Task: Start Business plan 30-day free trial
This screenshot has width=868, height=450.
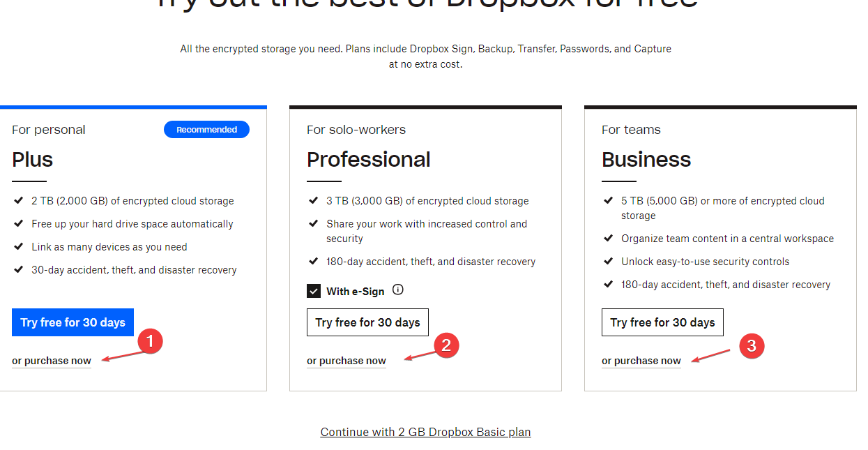Action: pyautogui.click(x=662, y=322)
